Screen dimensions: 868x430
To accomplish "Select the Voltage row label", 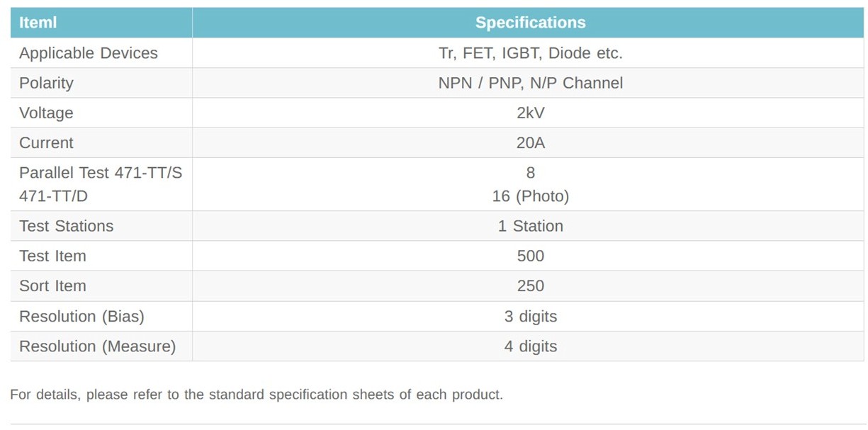I will click(46, 113).
